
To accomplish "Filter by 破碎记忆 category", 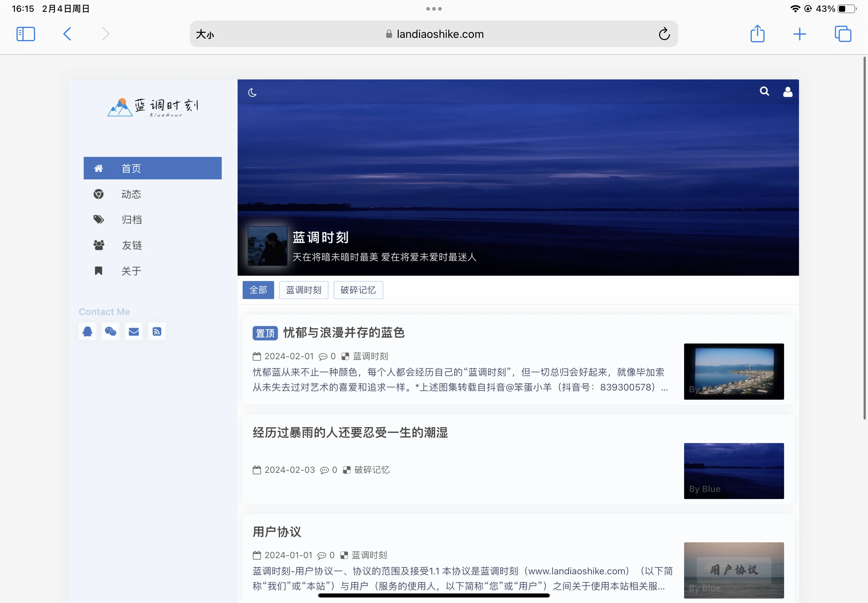I will 358,290.
